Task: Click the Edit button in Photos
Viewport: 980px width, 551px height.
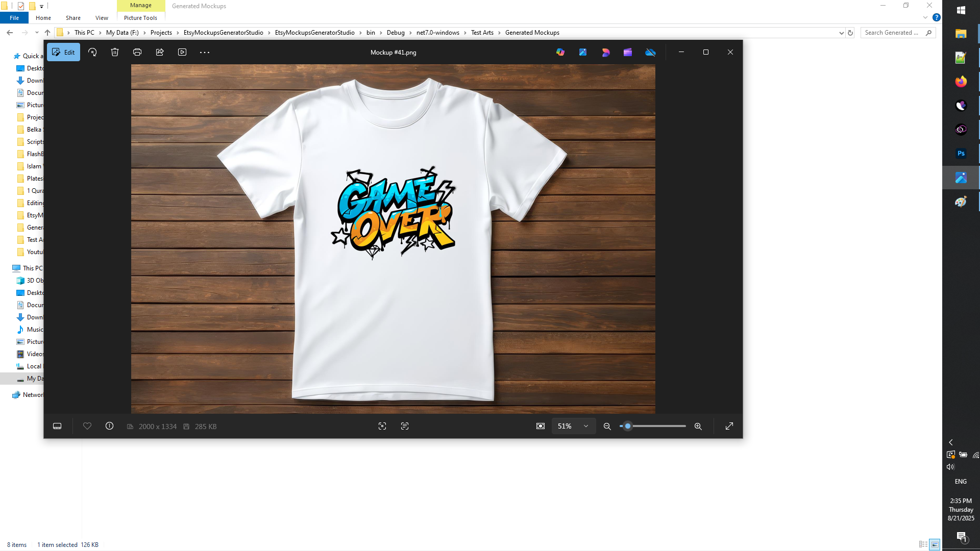Action: tap(63, 52)
